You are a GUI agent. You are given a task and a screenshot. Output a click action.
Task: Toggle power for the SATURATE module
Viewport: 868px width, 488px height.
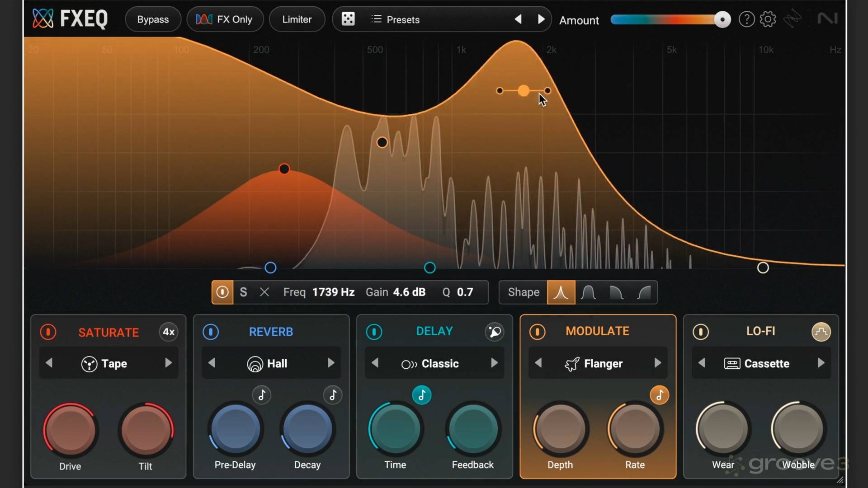pos(47,332)
